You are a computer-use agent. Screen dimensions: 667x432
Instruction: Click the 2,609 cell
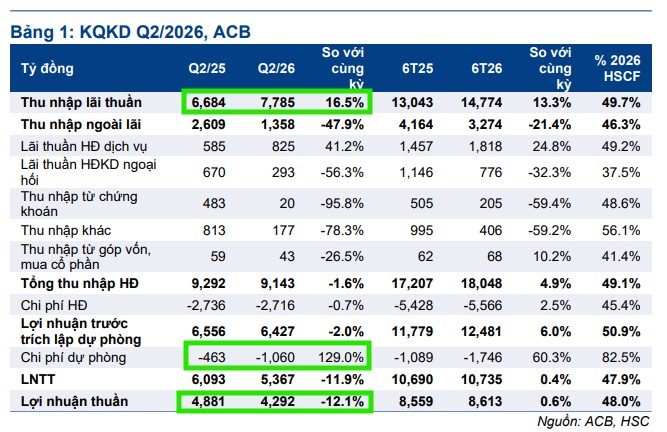(208, 125)
